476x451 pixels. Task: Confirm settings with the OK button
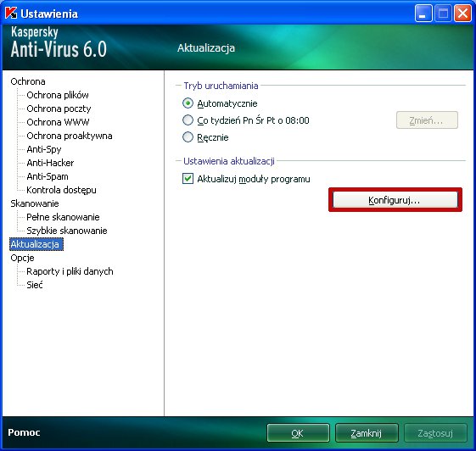pos(298,433)
